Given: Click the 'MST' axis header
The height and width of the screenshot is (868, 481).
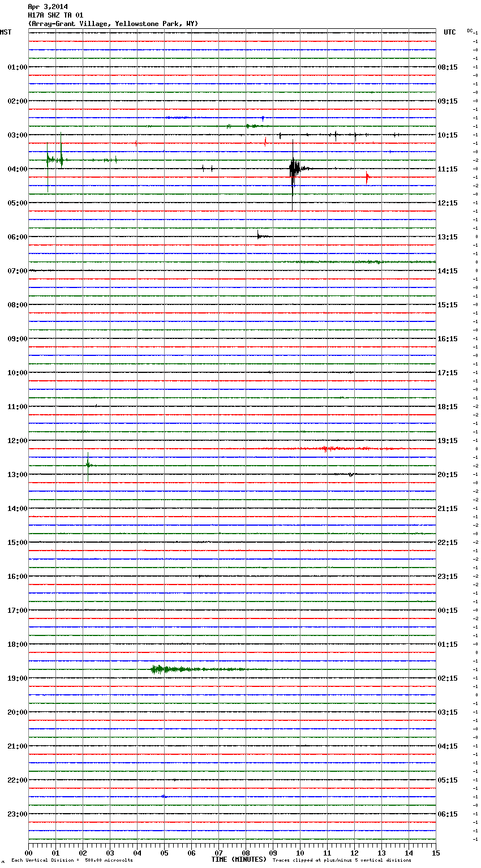Looking at the screenshot, I should (x=6, y=32).
